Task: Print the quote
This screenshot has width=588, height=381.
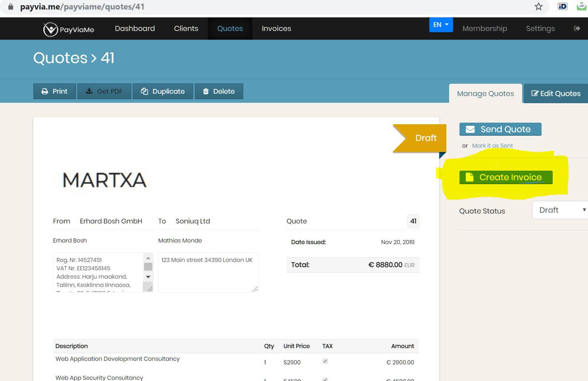Action: click(55, 91)
